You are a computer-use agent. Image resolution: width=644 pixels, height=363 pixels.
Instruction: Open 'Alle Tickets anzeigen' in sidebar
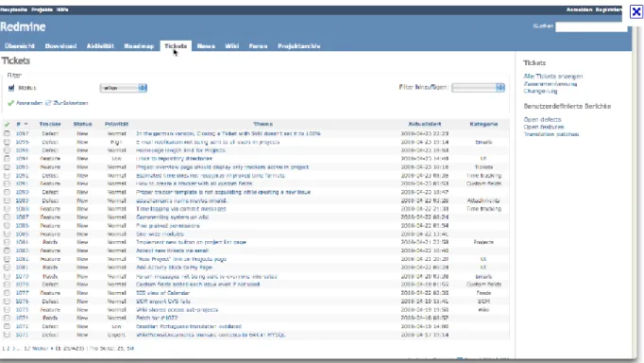(x=552, y=77)
